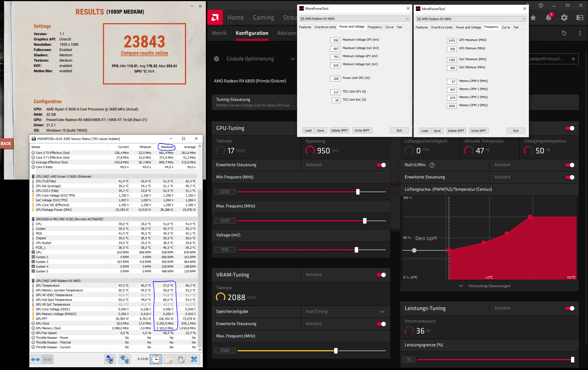Viewport: 588px width, 370px height.
Task: Select the Konfiguration subtab
Action: (x=252, y=33)
